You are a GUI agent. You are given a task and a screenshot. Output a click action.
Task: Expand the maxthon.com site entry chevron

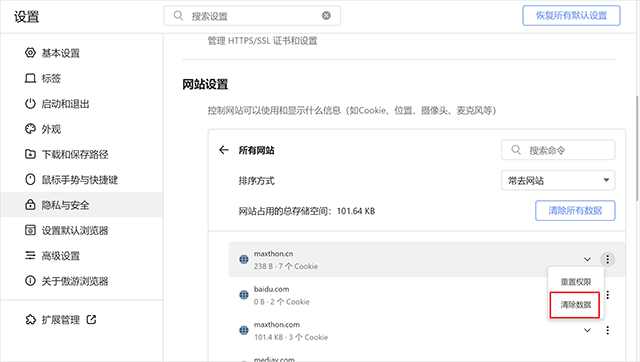pos(587,330)
